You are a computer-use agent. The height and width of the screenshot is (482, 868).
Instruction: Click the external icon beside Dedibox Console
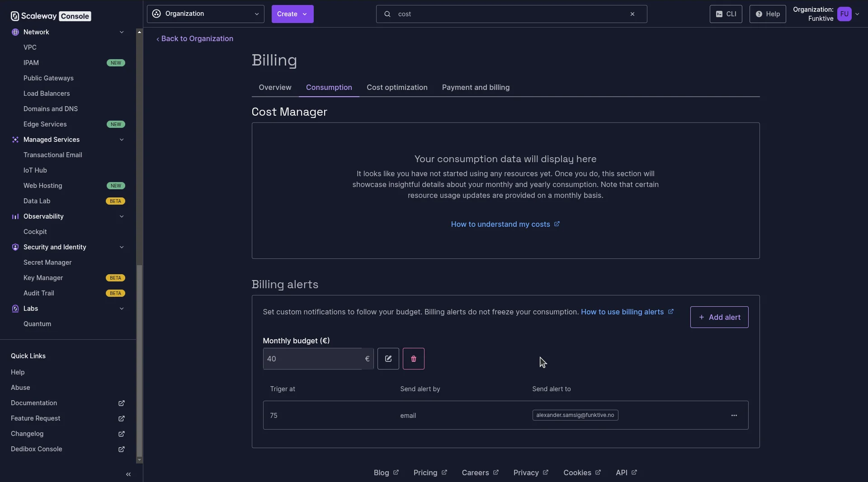122,449
